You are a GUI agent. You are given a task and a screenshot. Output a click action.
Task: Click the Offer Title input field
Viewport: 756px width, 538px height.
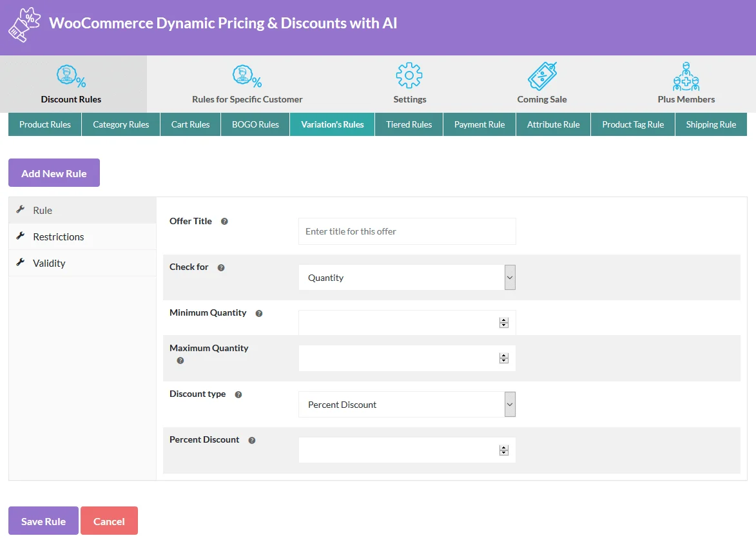point(407,231)
